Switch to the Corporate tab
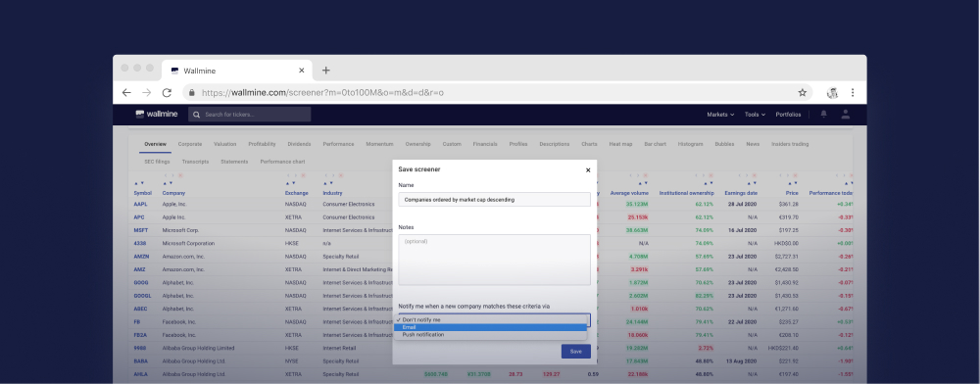Screen dimensions: 980x384 point(190,144)
